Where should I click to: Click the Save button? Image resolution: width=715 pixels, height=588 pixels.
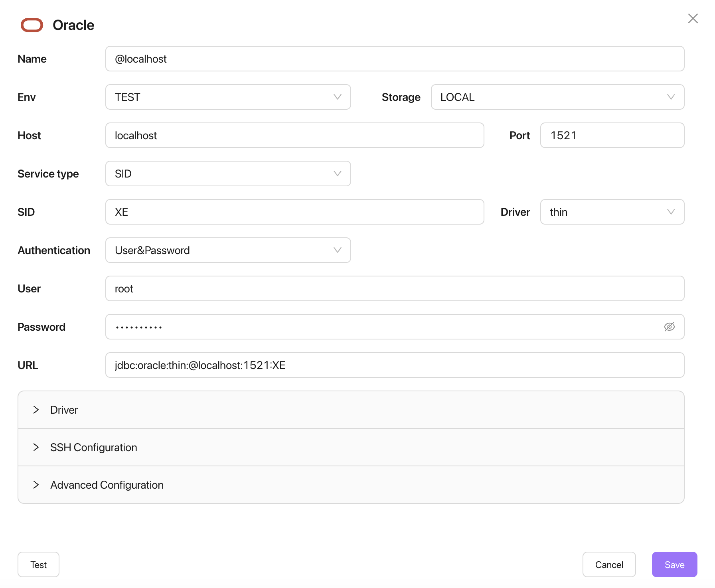674,564
